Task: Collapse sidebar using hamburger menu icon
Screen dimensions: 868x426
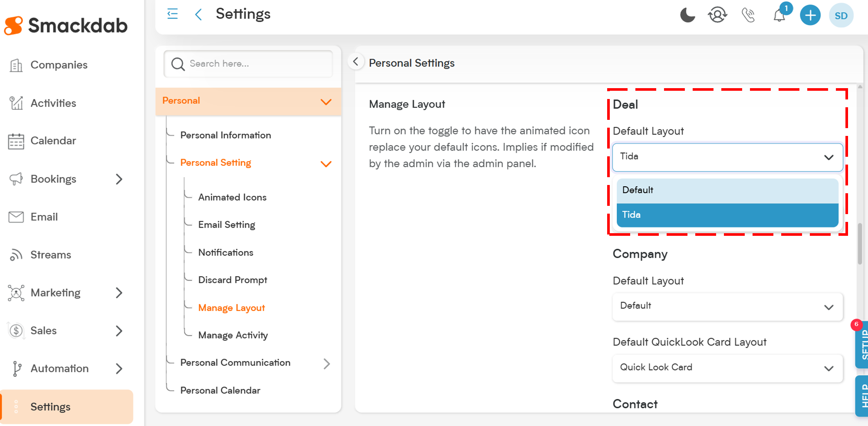Action: pyautogui.click(x=172, y=14)
